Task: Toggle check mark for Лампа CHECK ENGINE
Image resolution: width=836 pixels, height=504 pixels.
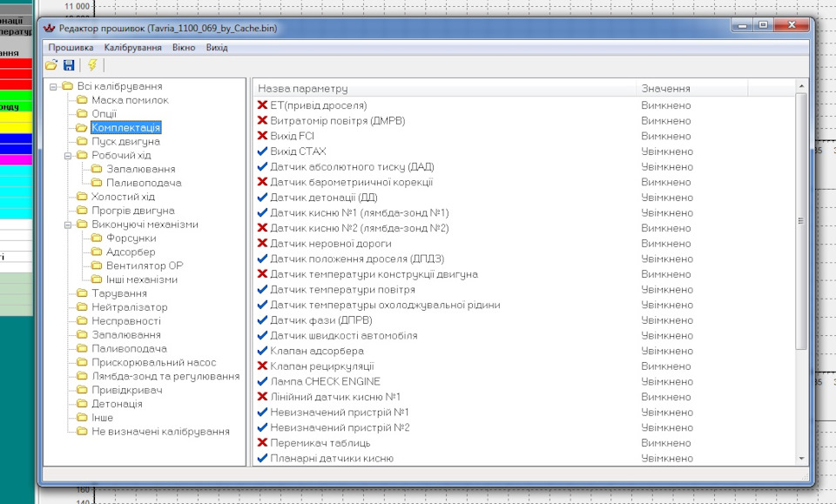Action: 262,381
